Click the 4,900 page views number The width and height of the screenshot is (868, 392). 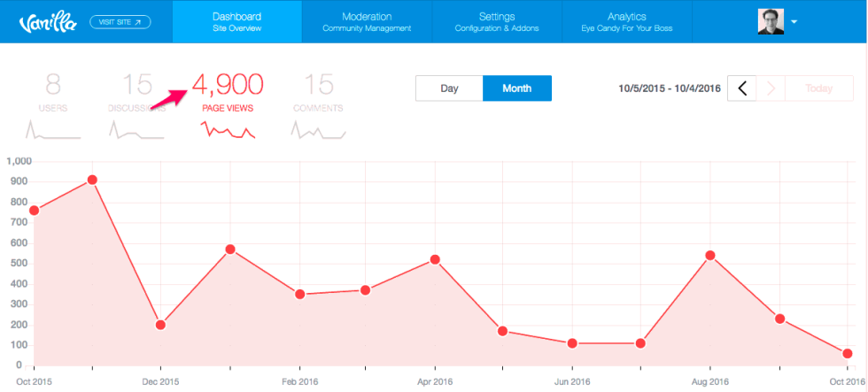pos(228,85)
